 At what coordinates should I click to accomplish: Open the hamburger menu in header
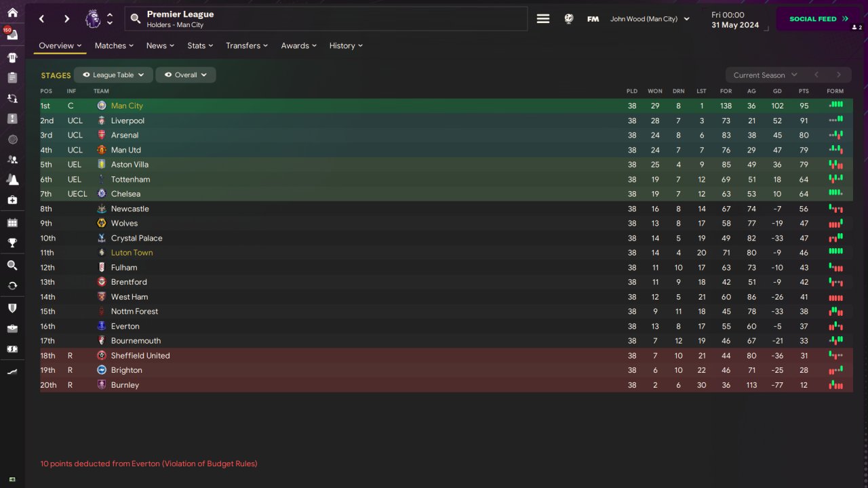543,19
